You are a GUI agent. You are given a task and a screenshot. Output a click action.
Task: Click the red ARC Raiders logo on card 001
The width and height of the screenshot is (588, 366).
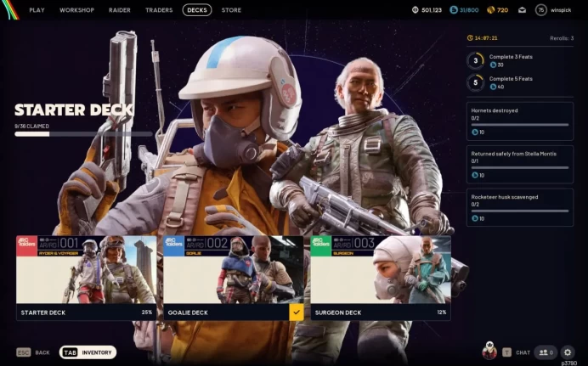point(26,245)
